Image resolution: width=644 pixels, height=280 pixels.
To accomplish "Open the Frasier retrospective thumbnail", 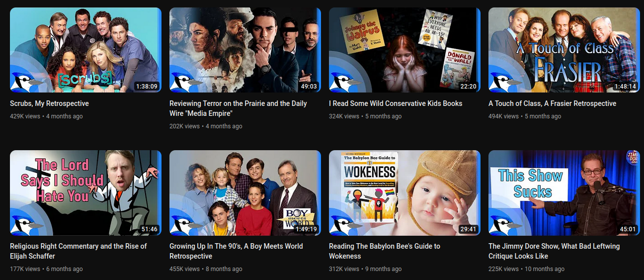I will coord(564,50).
